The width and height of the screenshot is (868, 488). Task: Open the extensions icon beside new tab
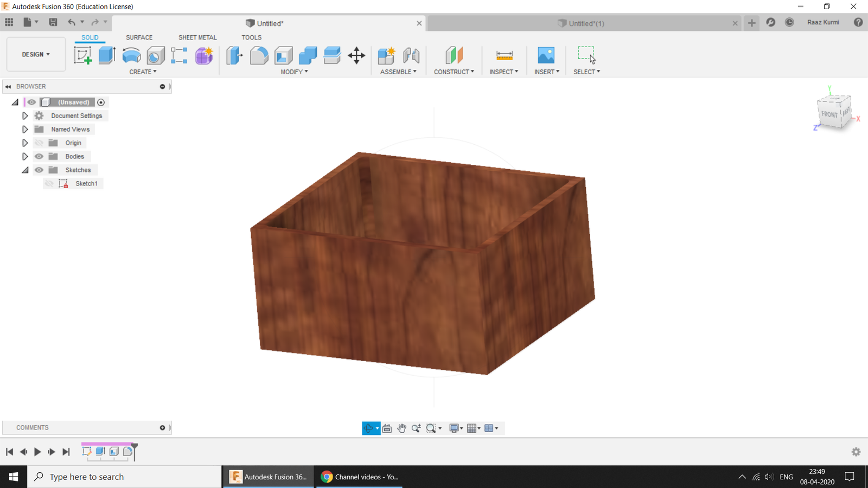click(x=770, y=22)
